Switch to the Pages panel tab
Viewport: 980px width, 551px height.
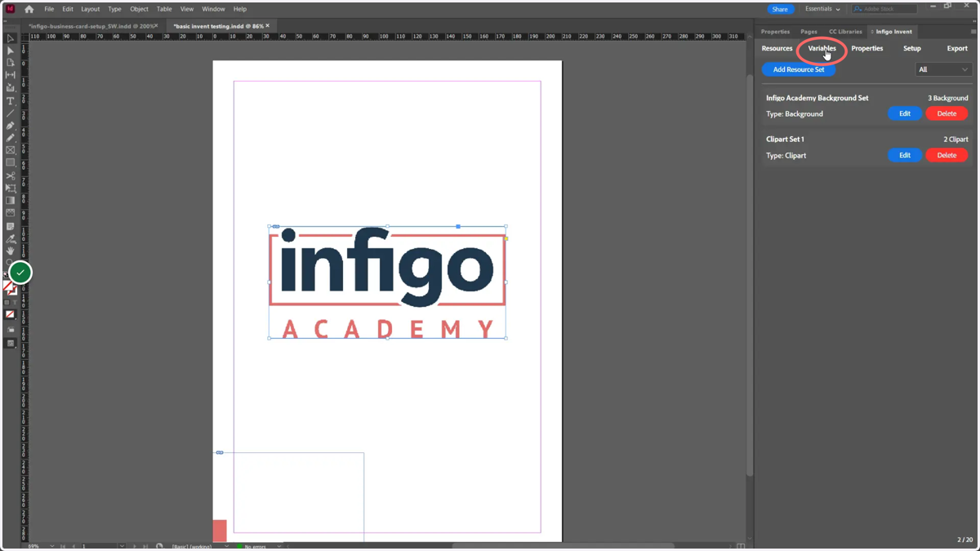click(x=808, y=32)
